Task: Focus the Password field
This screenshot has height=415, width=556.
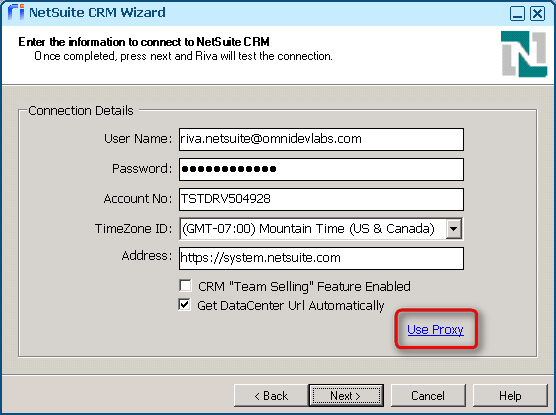Action: click(x=321, y=169)
